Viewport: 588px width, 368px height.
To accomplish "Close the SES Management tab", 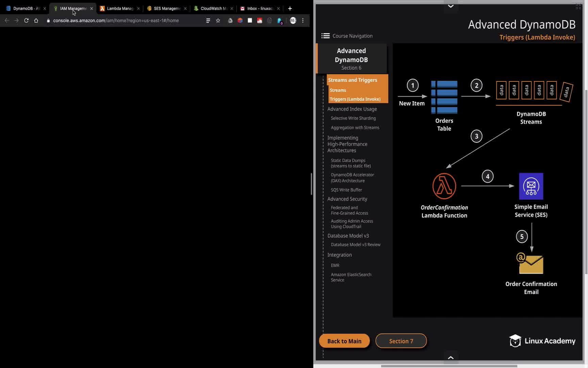I will 185,9.
